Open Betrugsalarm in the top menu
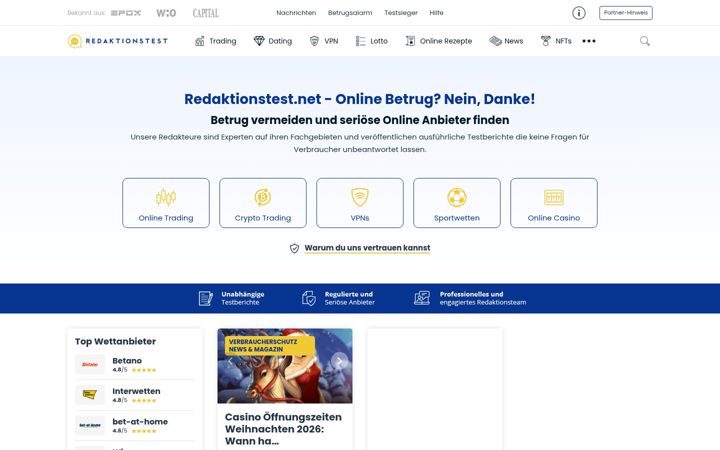The width and height of the screenshot is (720, 450). point(350,13)
